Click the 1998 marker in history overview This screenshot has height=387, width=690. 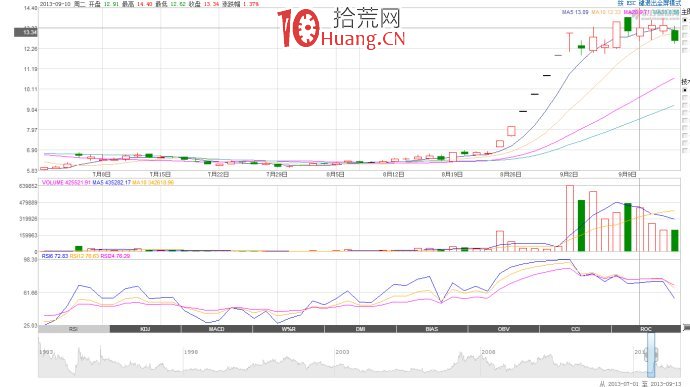191,352
